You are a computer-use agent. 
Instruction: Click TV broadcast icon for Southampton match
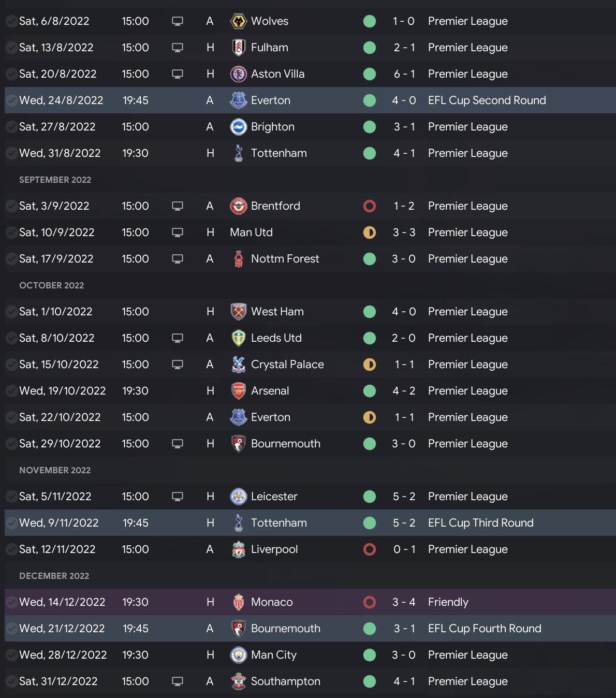178,681
